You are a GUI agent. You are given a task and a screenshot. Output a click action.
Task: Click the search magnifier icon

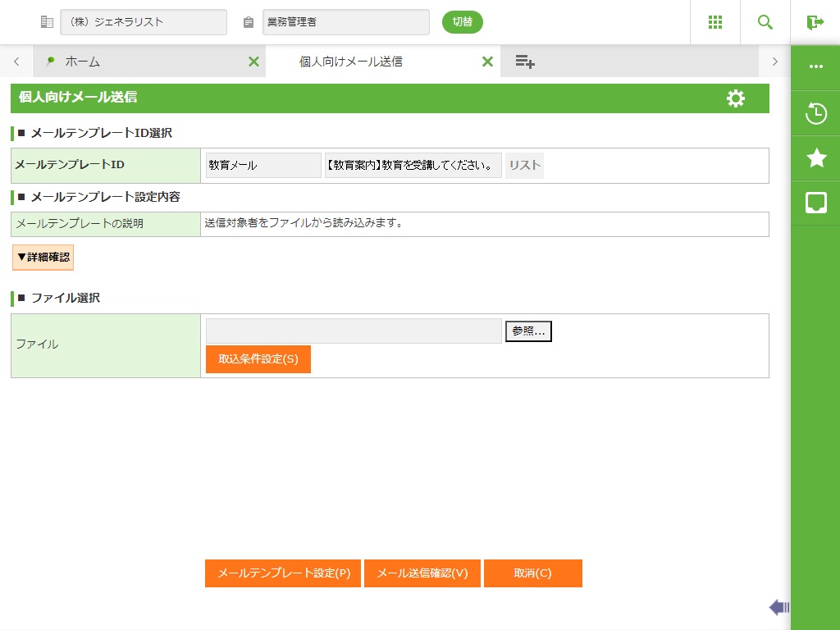pyautogui.click(x=765, y=22)
